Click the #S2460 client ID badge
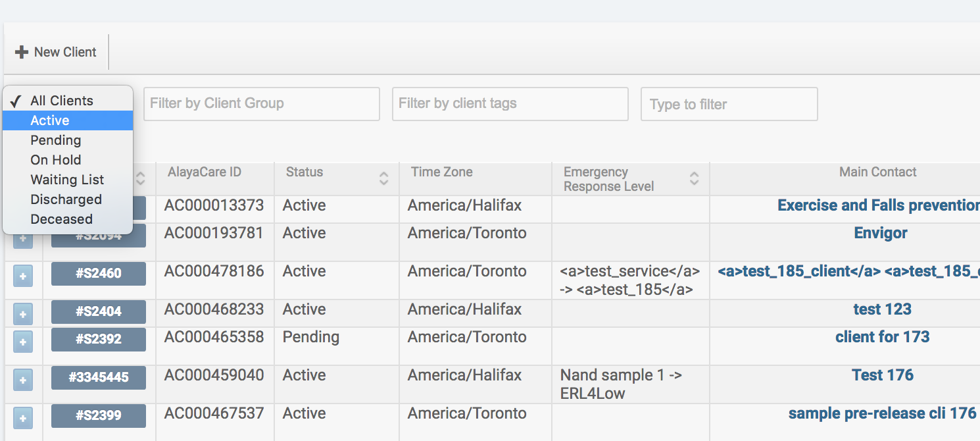This screenshot has width=980, height=441. click(x=99, y=274)
